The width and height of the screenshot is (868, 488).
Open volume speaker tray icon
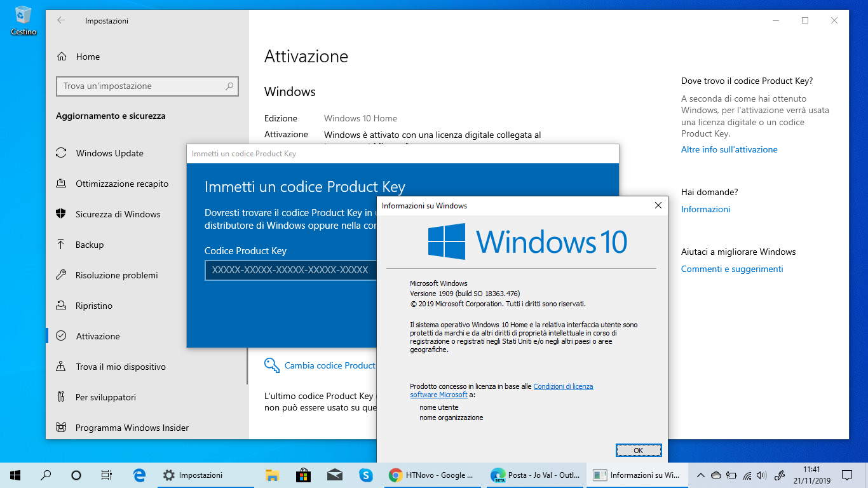762,475
